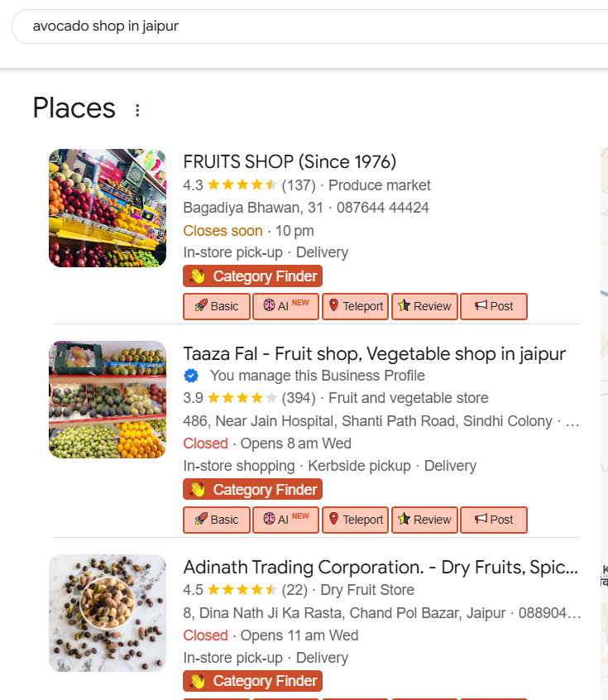This screenshot has height=700, width=608.
Task: Open Adinath Trading Corporation listing title
Action: (380, 568)
